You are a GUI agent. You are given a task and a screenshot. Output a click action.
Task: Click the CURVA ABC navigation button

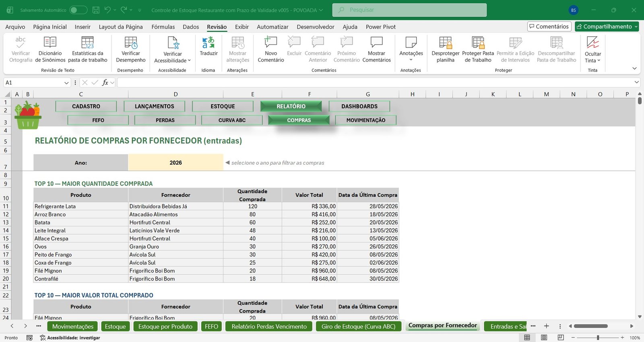click(232, 120)
